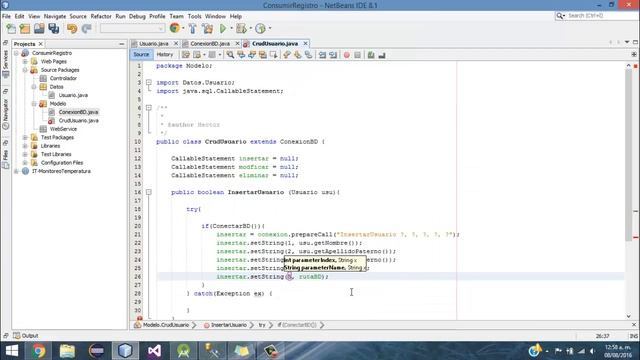Click Shift Line Left editor icon
This screenshot has width=640, height=360.
pyautogui.click(x=322, y=55)
